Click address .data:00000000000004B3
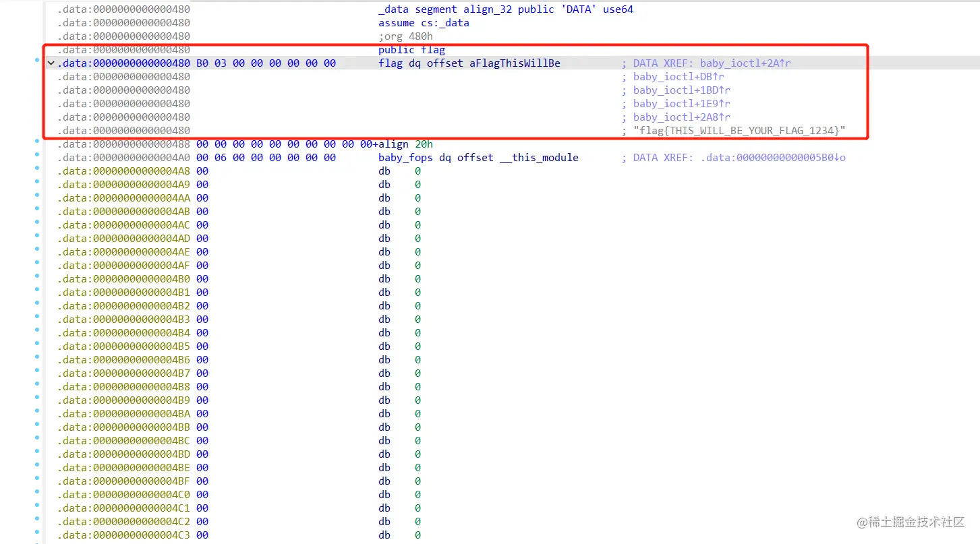Viewport: 980px width, 544px height. [123, 320]
